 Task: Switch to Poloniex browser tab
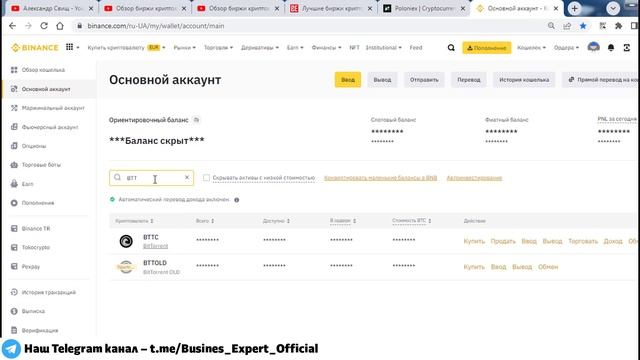click(424, 8)
